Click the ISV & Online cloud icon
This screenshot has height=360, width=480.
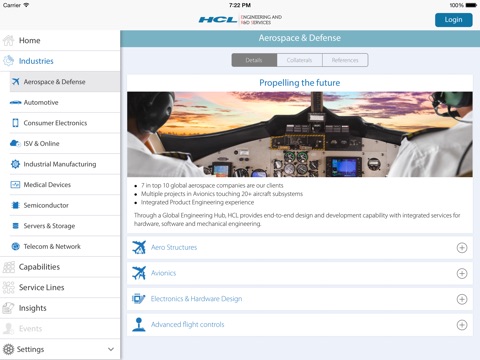tap(15, 143)
